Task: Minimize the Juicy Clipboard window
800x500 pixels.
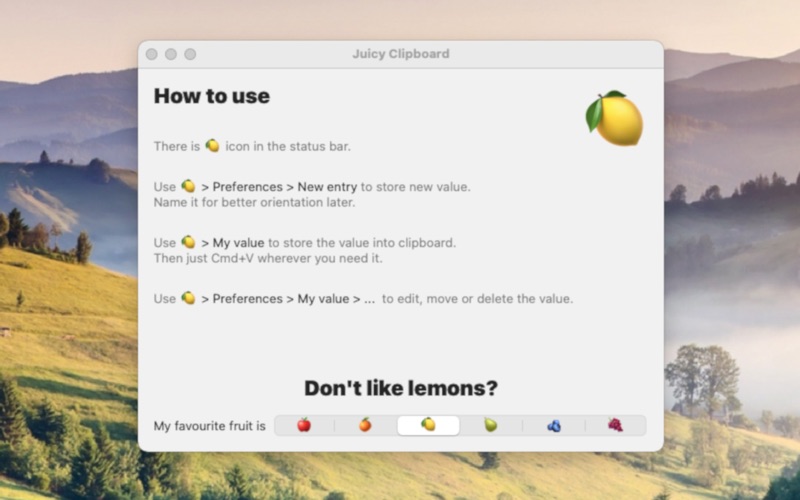Action: [x=171, y=54]
